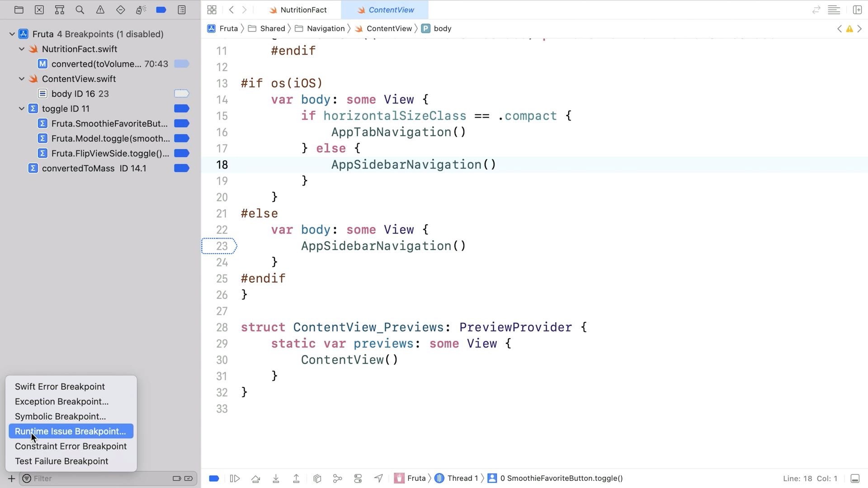The image size is (868, 488).
Task: Open the SmoothieFavoriteButton.toggle() frame item
Action: pos(556,478)
